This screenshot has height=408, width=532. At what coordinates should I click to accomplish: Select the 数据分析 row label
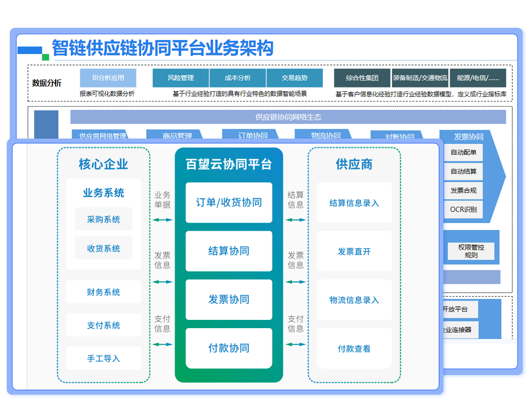[x=46, y=83]
